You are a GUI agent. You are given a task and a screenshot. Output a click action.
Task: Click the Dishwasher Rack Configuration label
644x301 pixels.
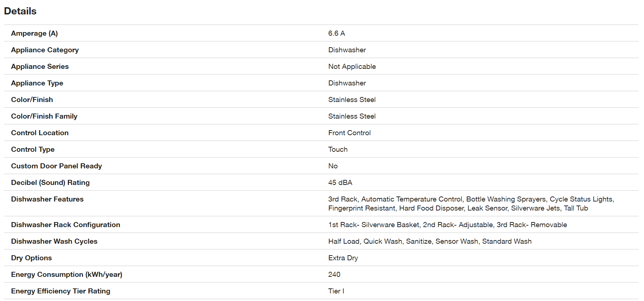click(65, 225)
